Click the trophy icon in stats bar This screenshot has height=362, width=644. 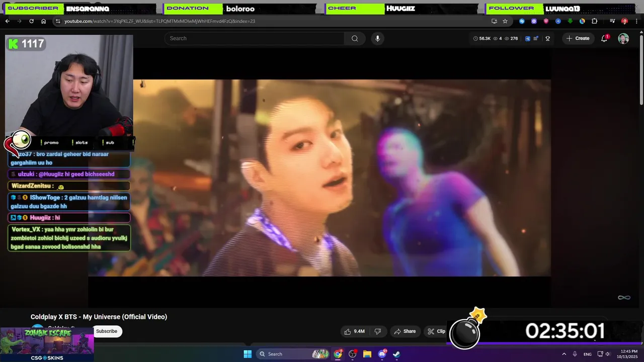pyautogui.click(x=548, y=38)
